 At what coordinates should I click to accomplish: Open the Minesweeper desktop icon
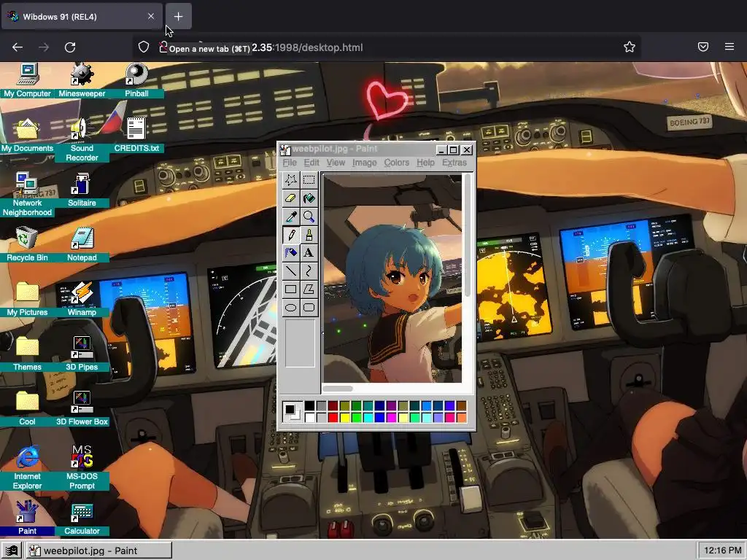click(x=82, y=81)
